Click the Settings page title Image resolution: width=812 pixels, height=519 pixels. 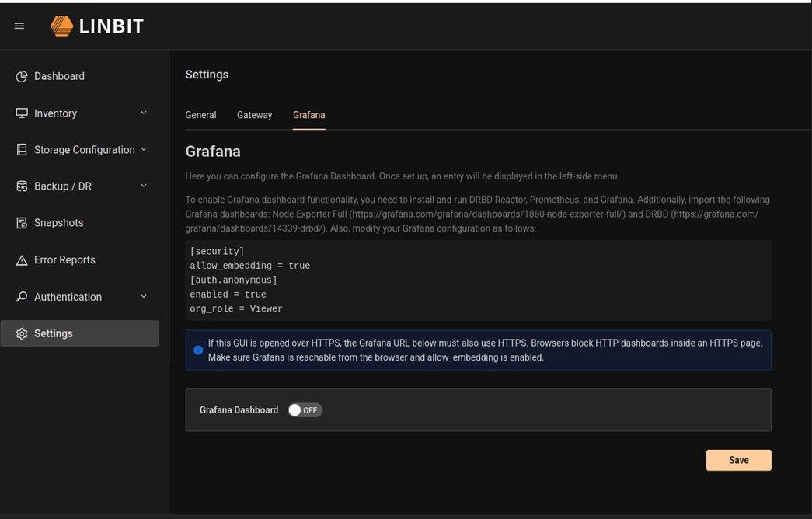tap(207, 75)
